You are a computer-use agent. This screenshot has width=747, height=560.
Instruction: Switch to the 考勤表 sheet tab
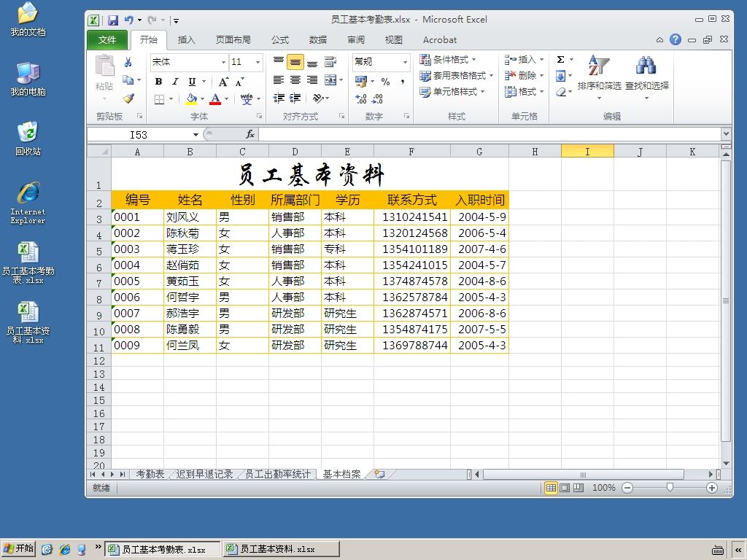[150, 474]
